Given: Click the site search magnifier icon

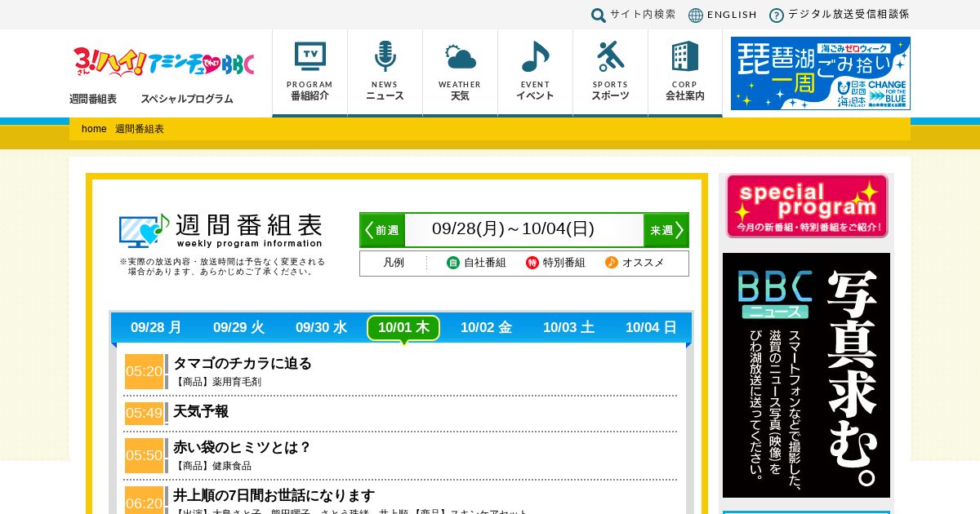Looking at the screenshot, I should (x=599, y=16).
